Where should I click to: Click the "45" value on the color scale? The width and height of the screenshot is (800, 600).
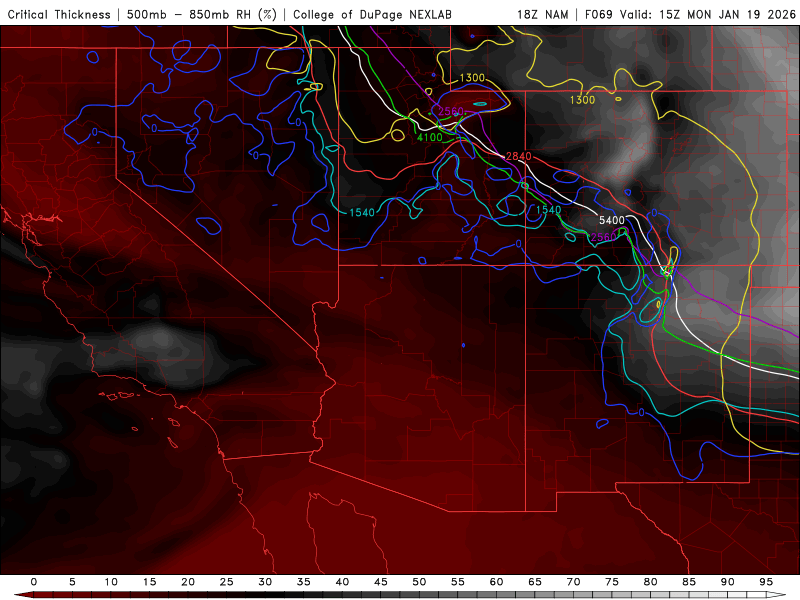(381, 582)
